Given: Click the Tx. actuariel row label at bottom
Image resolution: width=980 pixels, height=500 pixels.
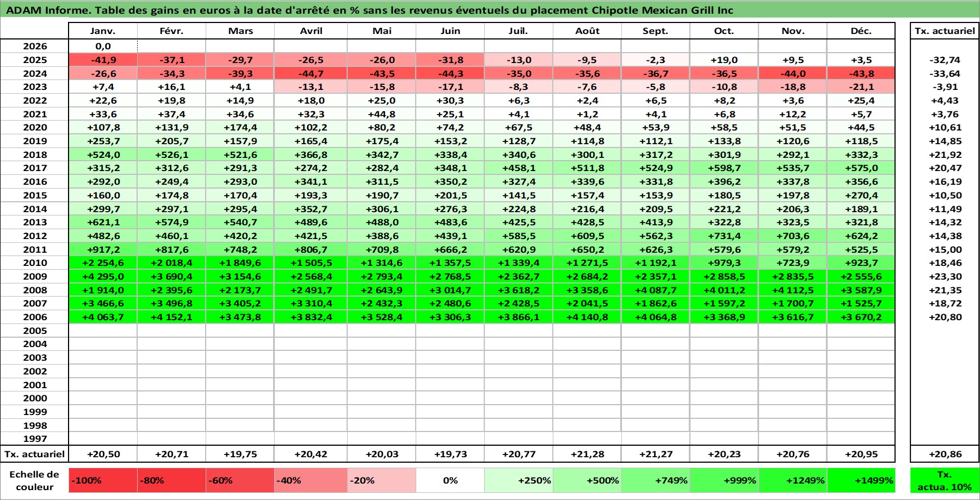Looking at the screenshot, I should (x=35, y=454).
